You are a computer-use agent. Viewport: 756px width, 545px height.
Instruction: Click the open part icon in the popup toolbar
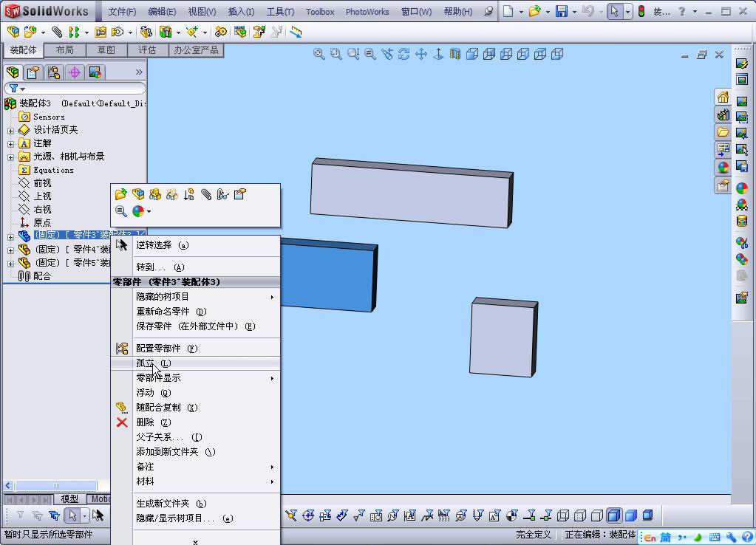click(121, 194)
